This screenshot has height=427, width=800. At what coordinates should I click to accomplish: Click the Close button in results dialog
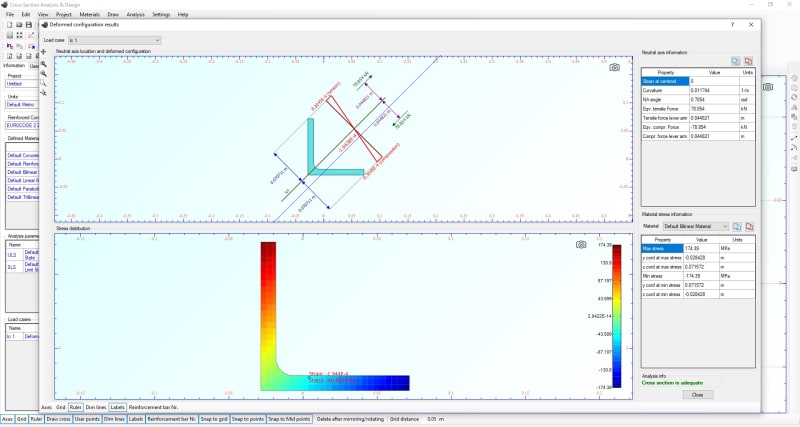click(x=697, y=395)
